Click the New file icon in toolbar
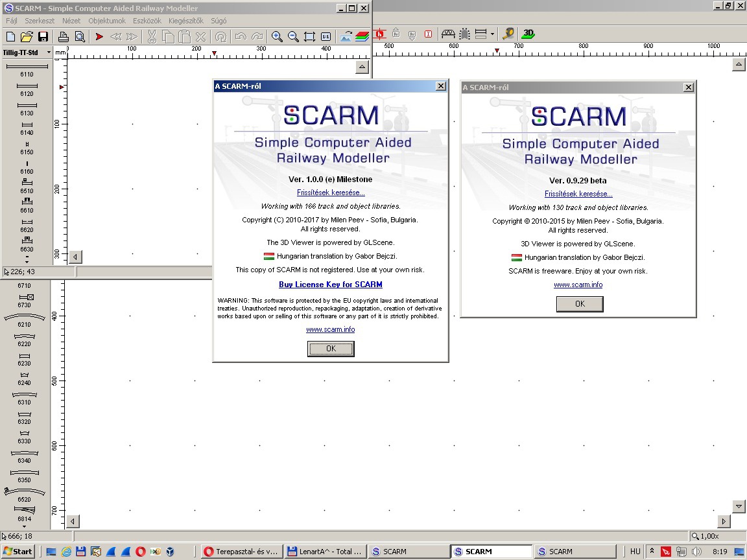 (10, 37)
